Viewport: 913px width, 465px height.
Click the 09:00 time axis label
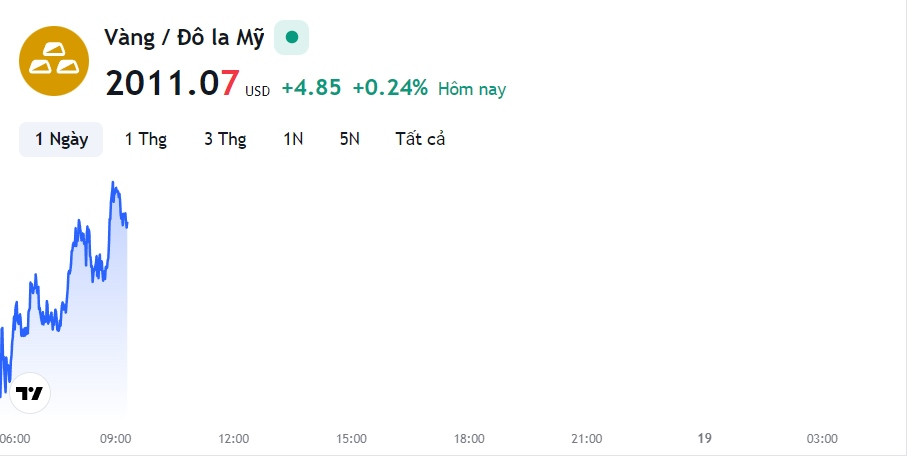click(115, 439)
